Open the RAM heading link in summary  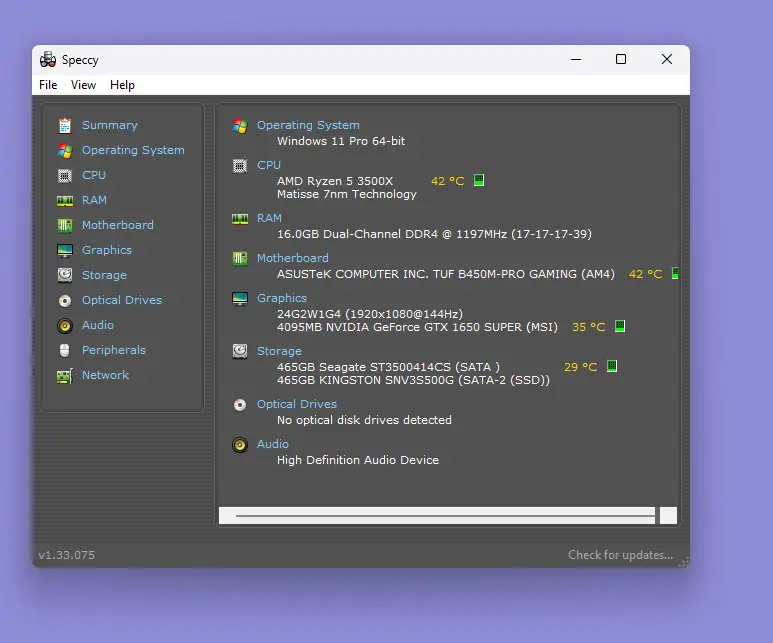pyautogui.click(x=269, y=218)
